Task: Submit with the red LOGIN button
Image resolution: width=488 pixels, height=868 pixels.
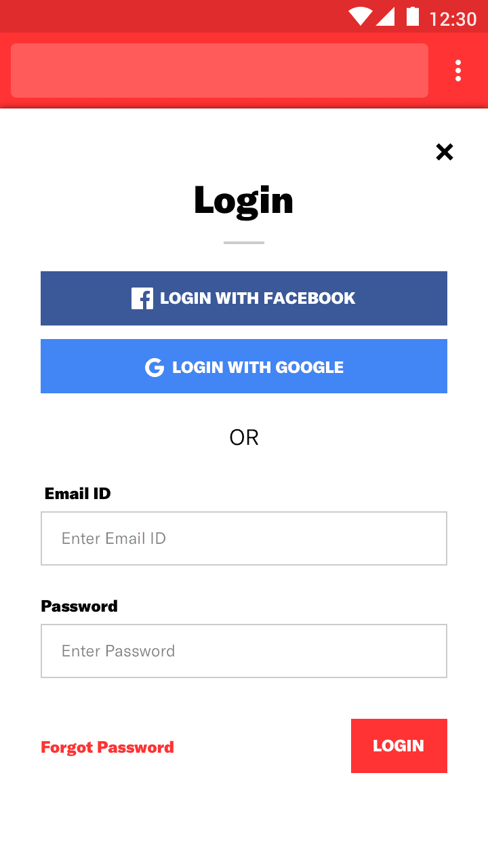Action: (399, 746)
